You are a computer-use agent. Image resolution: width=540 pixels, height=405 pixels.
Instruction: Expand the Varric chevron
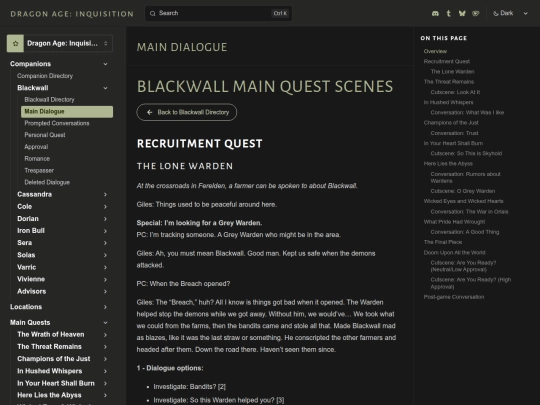click(105, 267)
